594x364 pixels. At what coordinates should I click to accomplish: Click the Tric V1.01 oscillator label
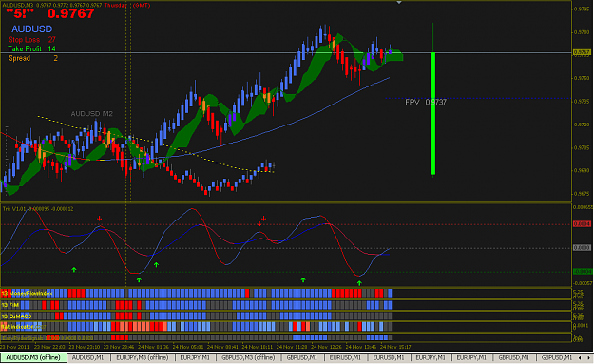point(38,209)
